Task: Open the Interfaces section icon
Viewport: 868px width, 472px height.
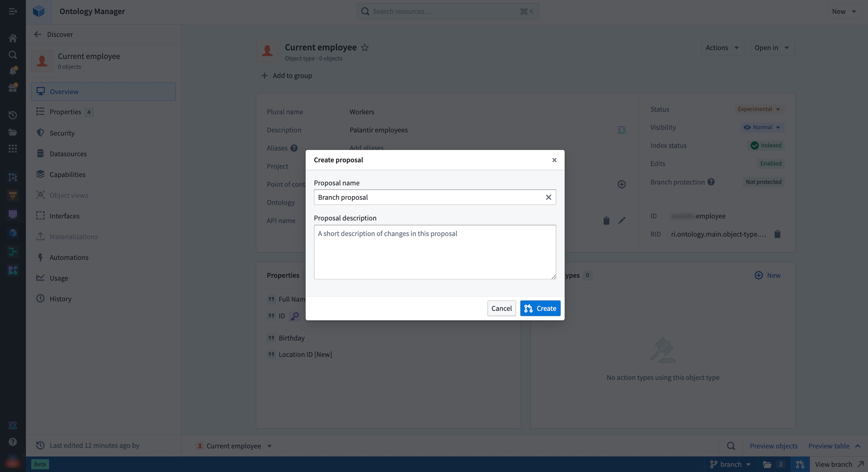Action: [x=40, y=216]
